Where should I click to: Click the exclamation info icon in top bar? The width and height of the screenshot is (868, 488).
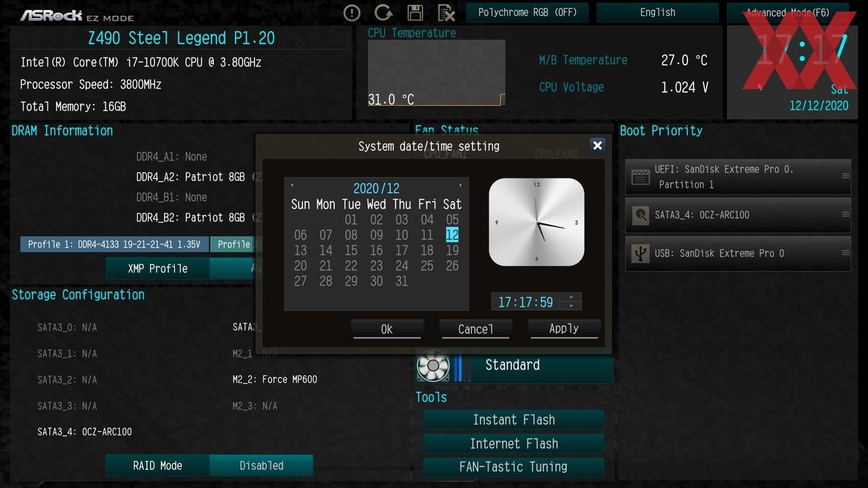pyautogui.click(x=352, y=13)
